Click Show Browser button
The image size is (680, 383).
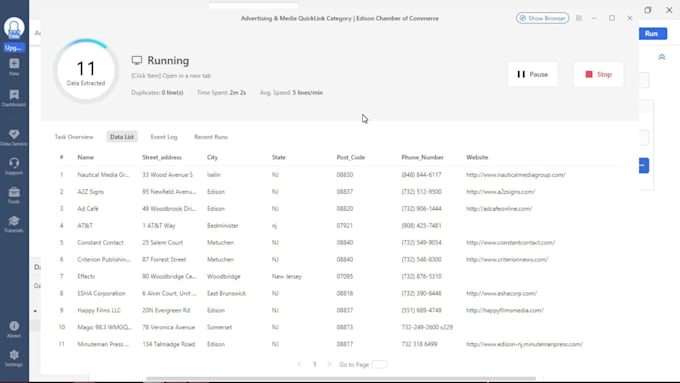pos(543,18)
